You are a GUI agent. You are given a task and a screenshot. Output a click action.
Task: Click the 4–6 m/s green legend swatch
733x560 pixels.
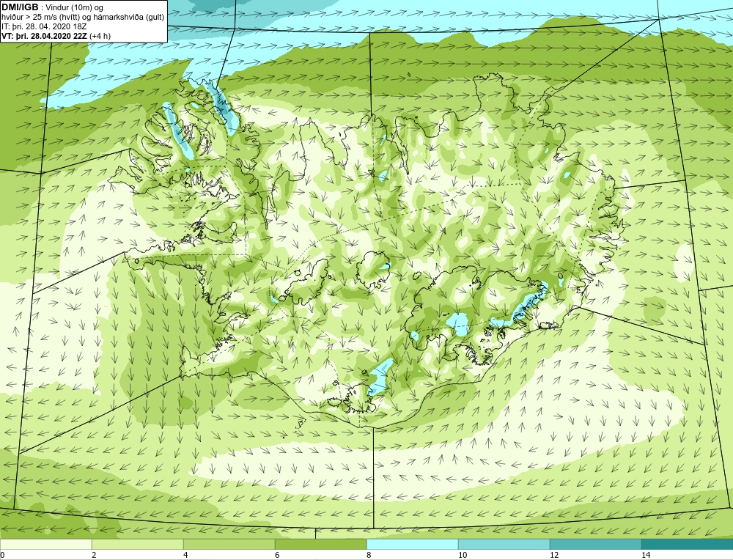click(229, 544)
